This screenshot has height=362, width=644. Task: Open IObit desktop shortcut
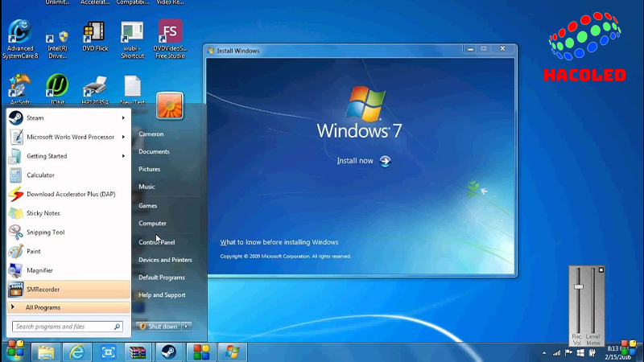click(x=57, y=89)
